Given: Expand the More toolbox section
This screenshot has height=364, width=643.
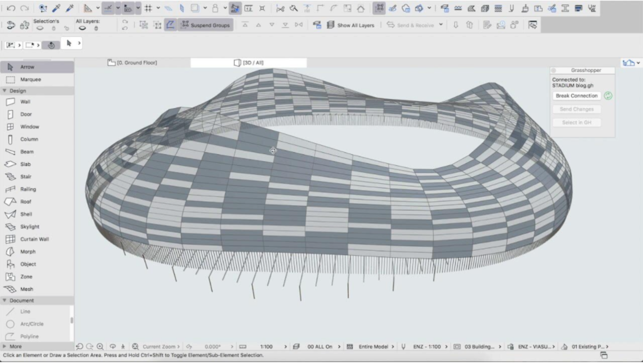Looking at the screenshot, I should point(5,346).
